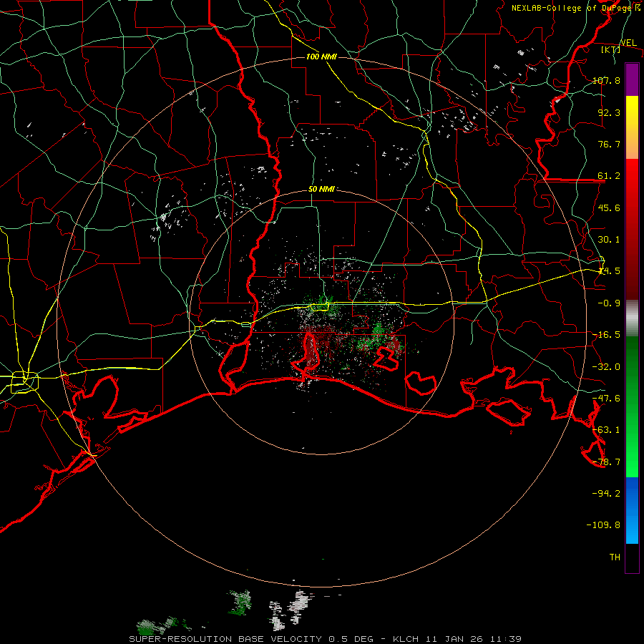Screen dimensions: 644x644
Task: Click the 30.1 legend value
Action: tap(609, 240)
